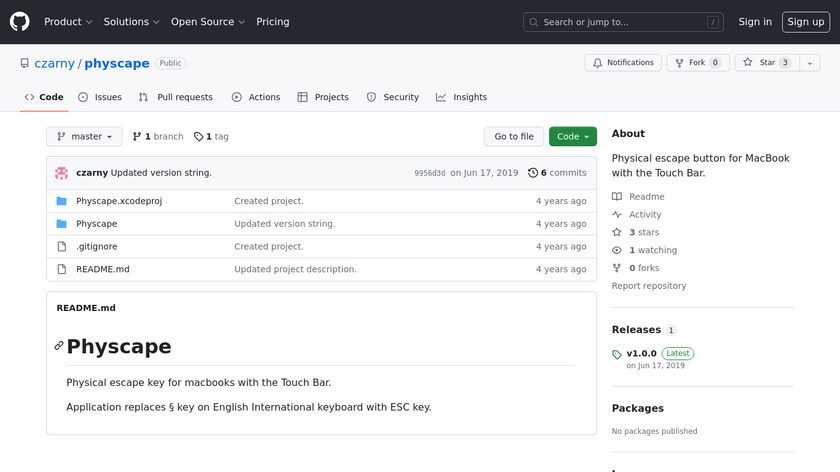Viewport: 840px width, 472px height.
Task: Click the Go to file button
Action: [514, 137]
